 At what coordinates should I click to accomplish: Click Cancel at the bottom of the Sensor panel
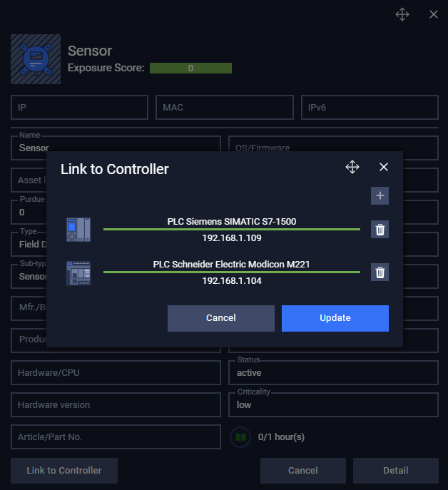coord(303,470)
